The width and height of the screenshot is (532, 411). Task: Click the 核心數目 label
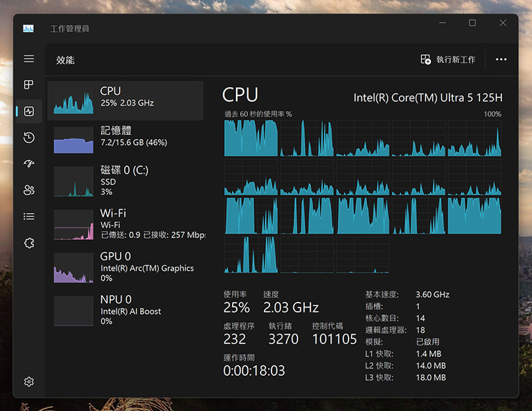pos(382,318)
